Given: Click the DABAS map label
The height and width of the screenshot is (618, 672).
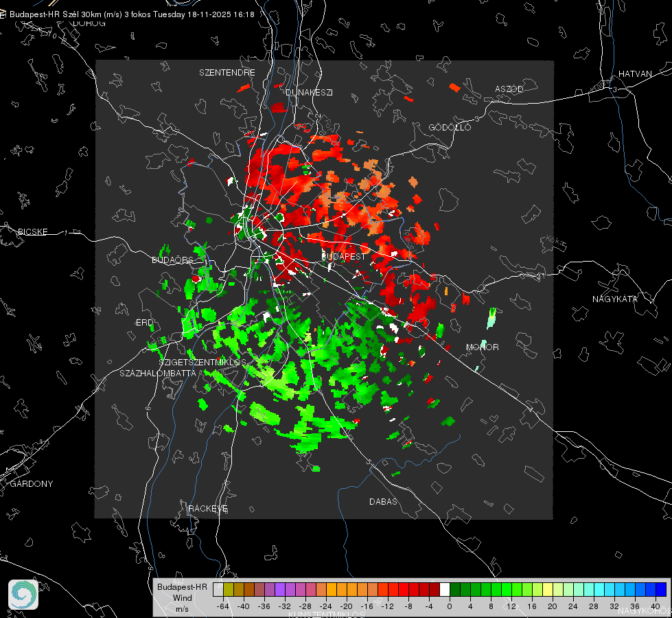Looking at the screenshot, I should 383,501.
